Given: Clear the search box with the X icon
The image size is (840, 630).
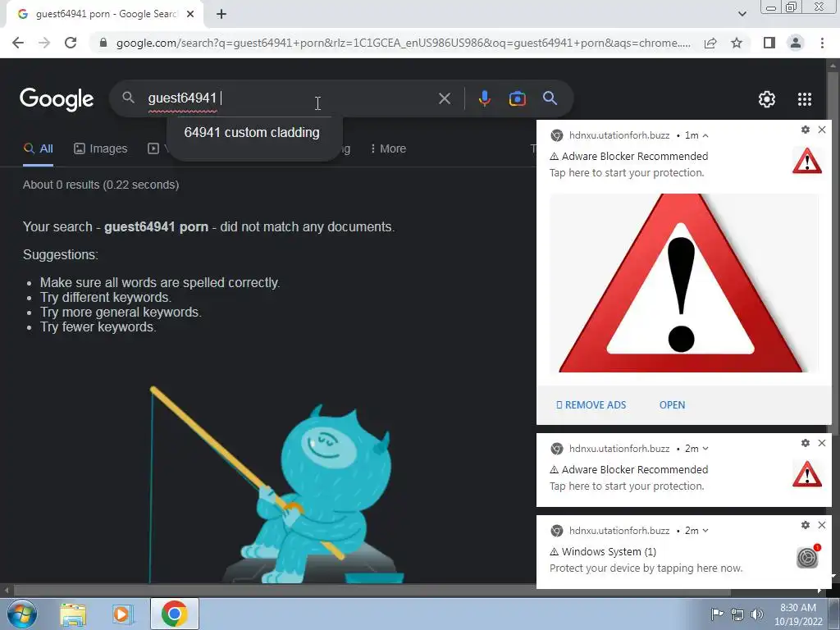Looking at the screenshot, I should (x=444, y=98).
